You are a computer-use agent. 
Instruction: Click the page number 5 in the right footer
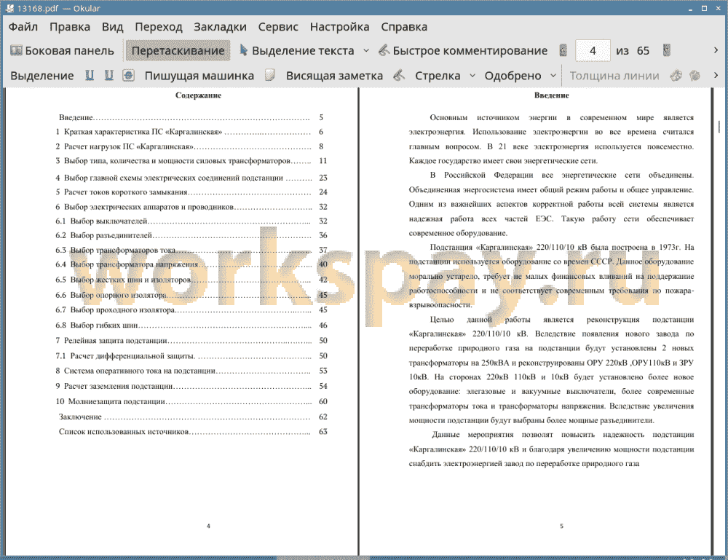pos(561,526)
